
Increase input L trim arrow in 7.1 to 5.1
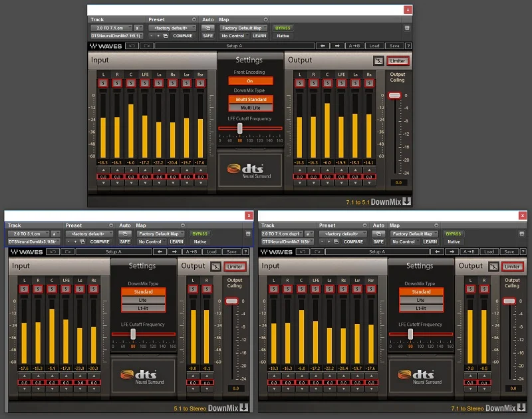(103, 170)
